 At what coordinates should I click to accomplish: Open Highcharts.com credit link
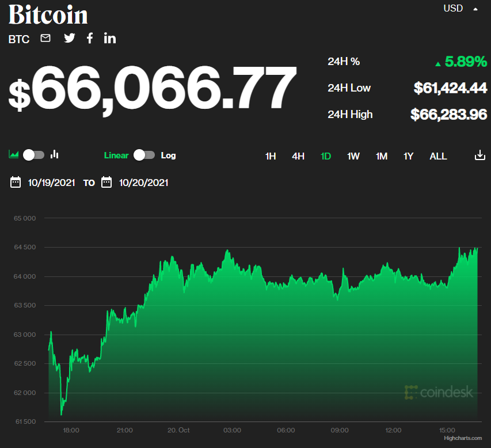(x=463, y=439)
